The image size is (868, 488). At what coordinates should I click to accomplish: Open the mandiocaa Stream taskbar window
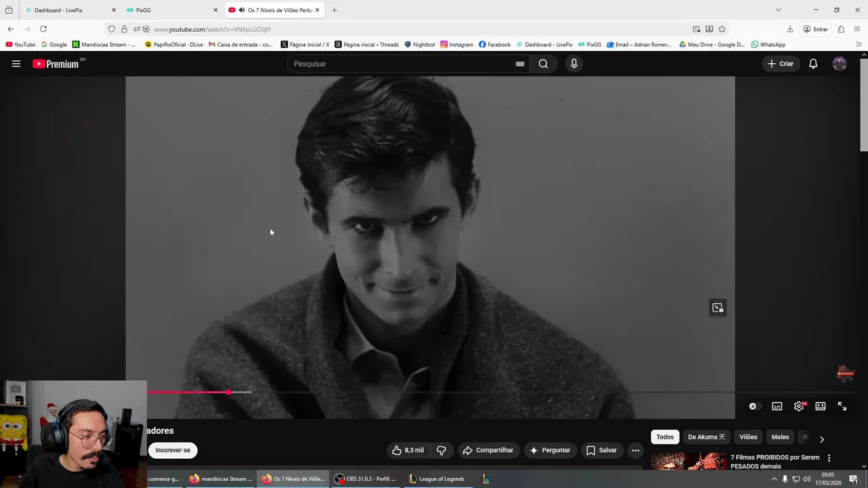(x=220, y=479)
